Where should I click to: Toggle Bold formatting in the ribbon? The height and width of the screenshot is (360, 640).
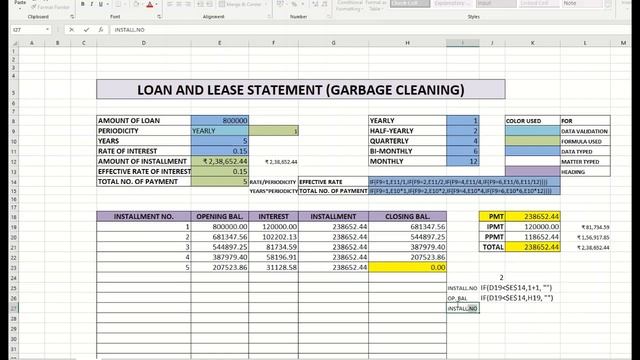click(82, 4)
